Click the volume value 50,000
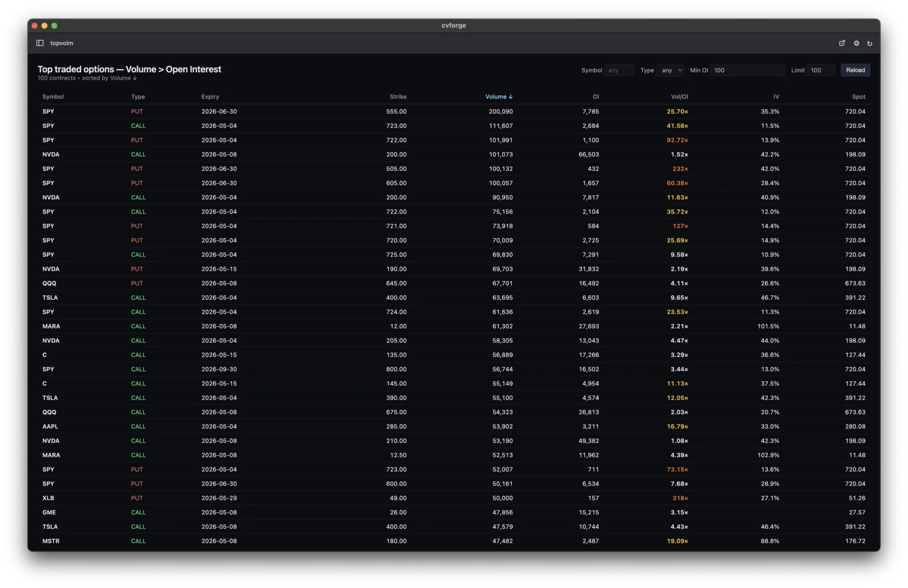908x588 pixels. click(502, 498)
